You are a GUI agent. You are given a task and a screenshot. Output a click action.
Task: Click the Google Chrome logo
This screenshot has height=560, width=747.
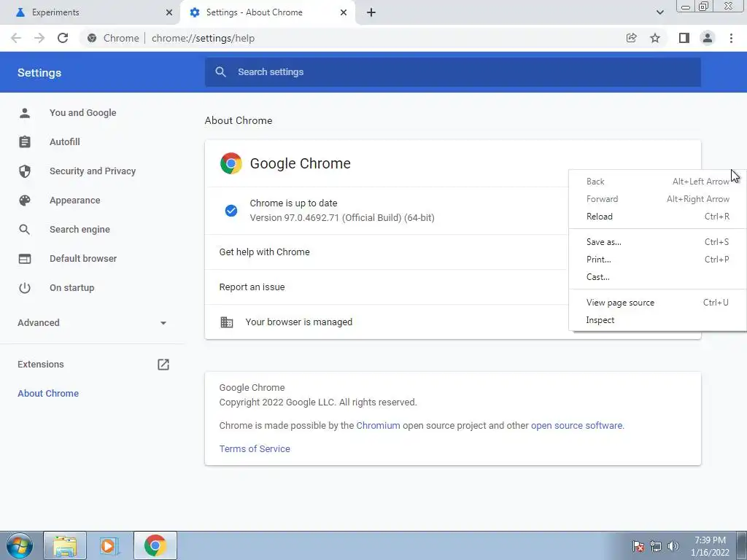231,163
